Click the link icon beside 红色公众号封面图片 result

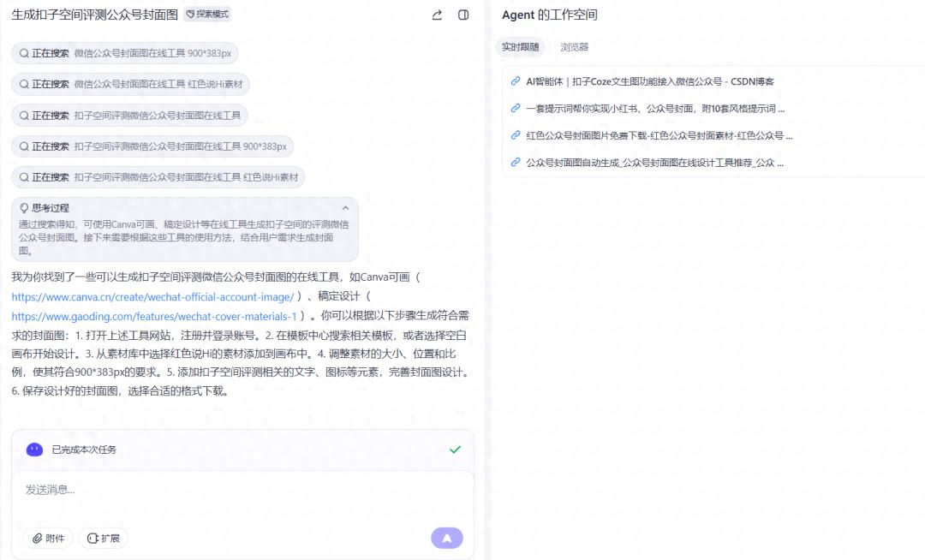[516, 137]
